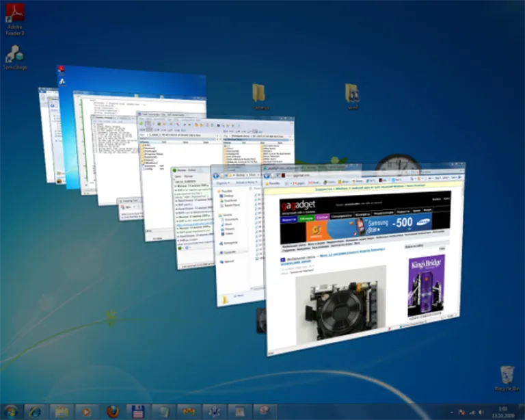525x420 pixels.
Task: Click the Back button in the Explorer window
Action: pos(216,176)
